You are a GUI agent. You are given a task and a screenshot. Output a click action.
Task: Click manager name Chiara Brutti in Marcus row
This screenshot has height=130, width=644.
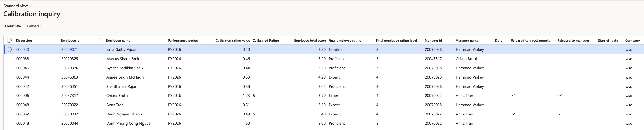(x=466, y=59)
